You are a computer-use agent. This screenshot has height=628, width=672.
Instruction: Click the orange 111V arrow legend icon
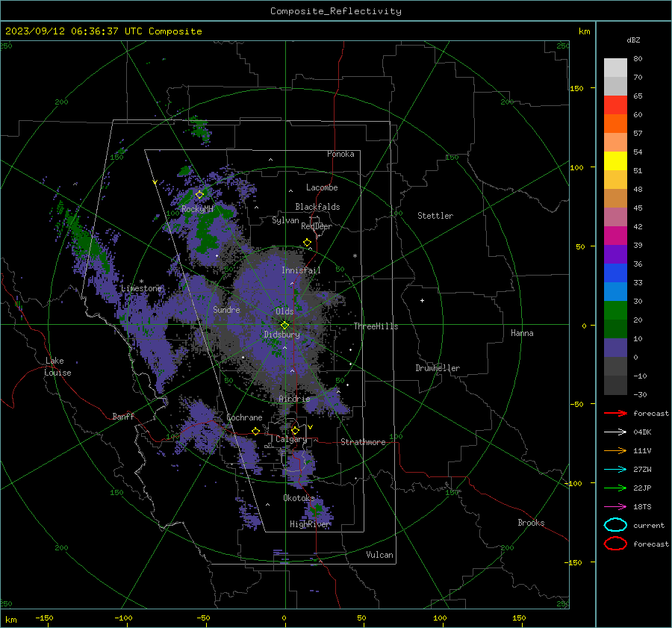pyautogui.click(x=615, y=450)
